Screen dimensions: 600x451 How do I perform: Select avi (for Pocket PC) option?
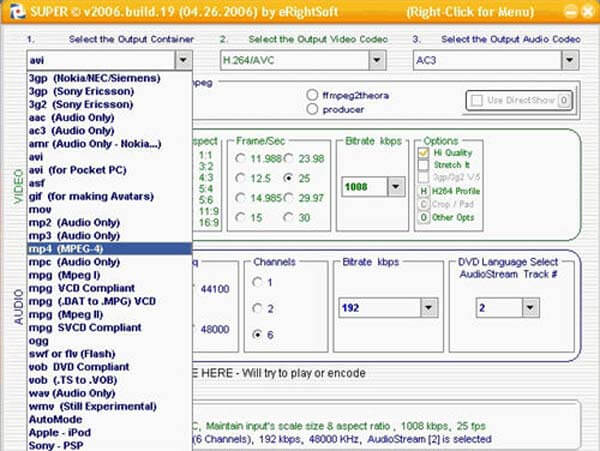click(x=109, y=170)
